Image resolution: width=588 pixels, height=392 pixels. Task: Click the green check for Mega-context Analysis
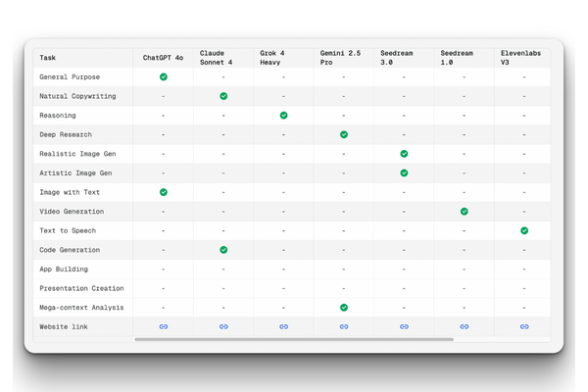[344, 308]
